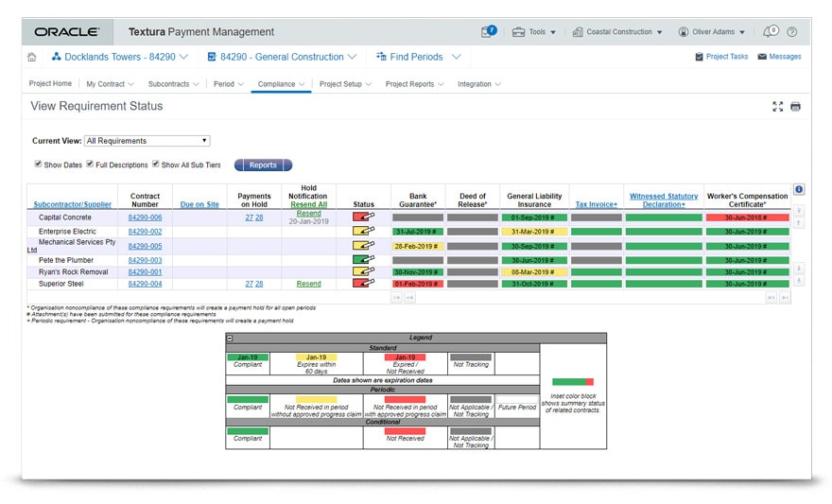Print the requirement status page

point(795,107)
